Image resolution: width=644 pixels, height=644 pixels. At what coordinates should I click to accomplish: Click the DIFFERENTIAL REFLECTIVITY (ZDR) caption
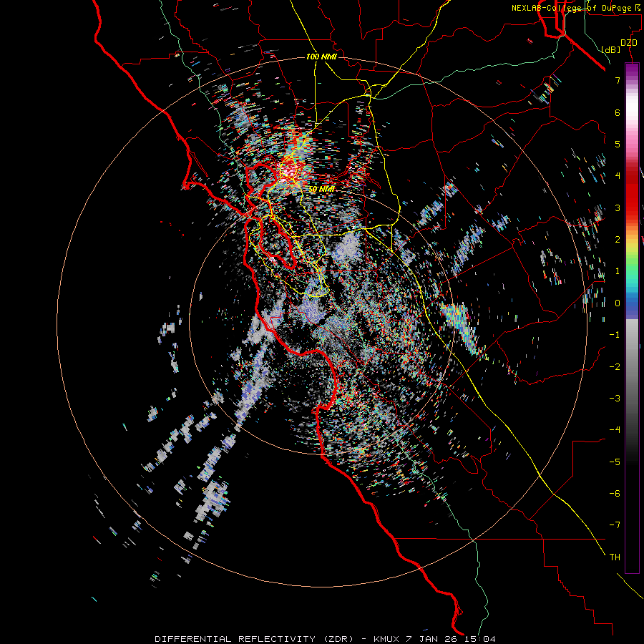point(254,639)
